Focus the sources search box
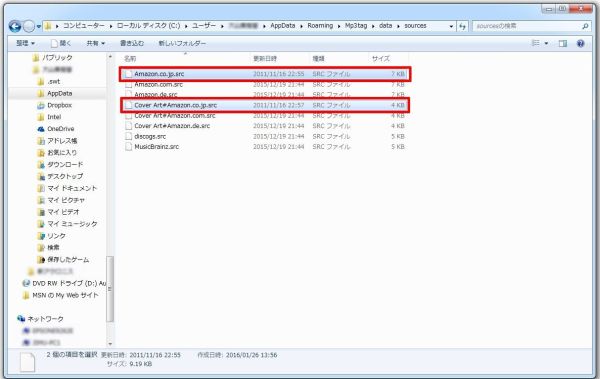 coord(526,26)
